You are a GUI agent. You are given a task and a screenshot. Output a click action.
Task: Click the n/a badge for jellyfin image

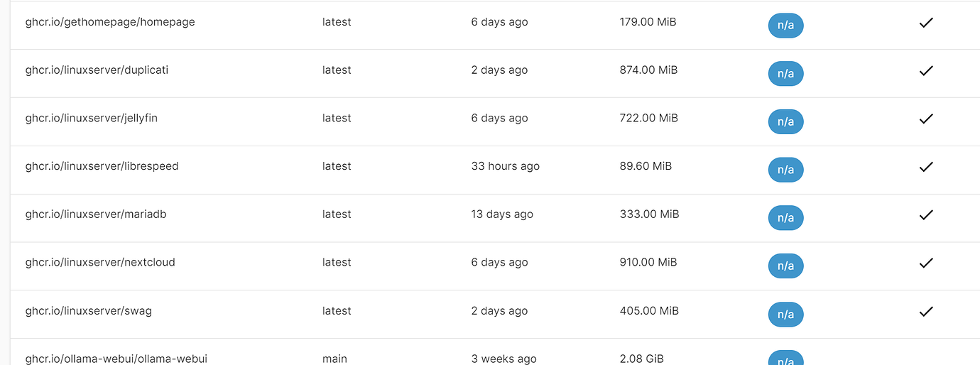[x=785, y=121]
